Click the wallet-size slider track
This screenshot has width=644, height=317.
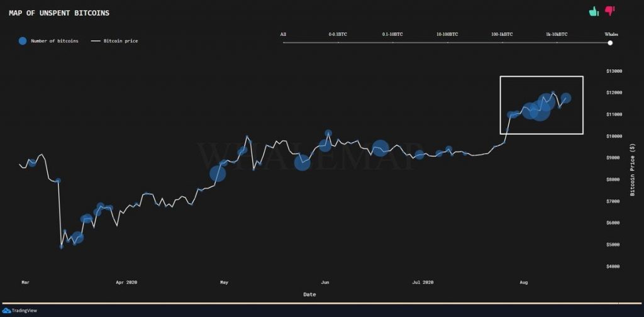click(447, 42)
